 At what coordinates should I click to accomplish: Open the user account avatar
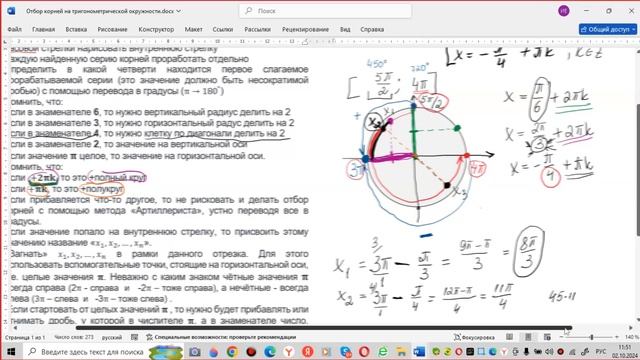(x=564, y=11)
